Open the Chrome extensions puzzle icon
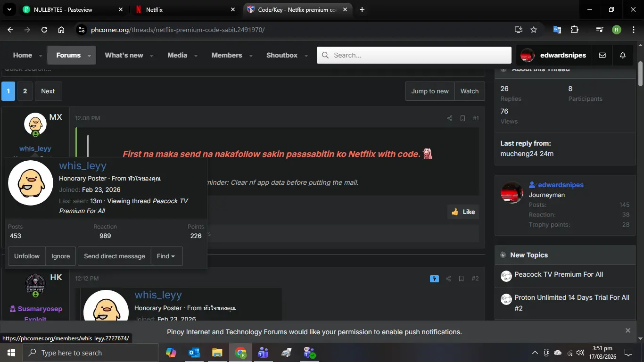The image size is (644, 362). [x=574, y=30]
